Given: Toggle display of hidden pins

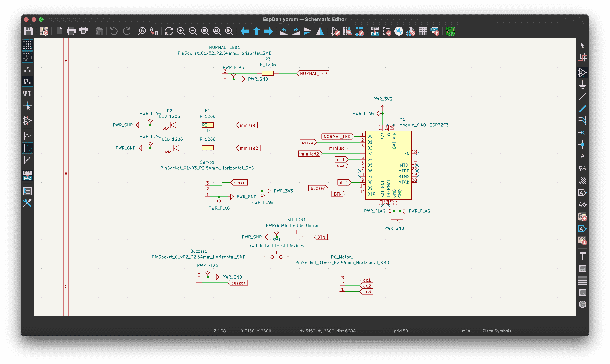Looking at the screenshot, I should 27,120.
